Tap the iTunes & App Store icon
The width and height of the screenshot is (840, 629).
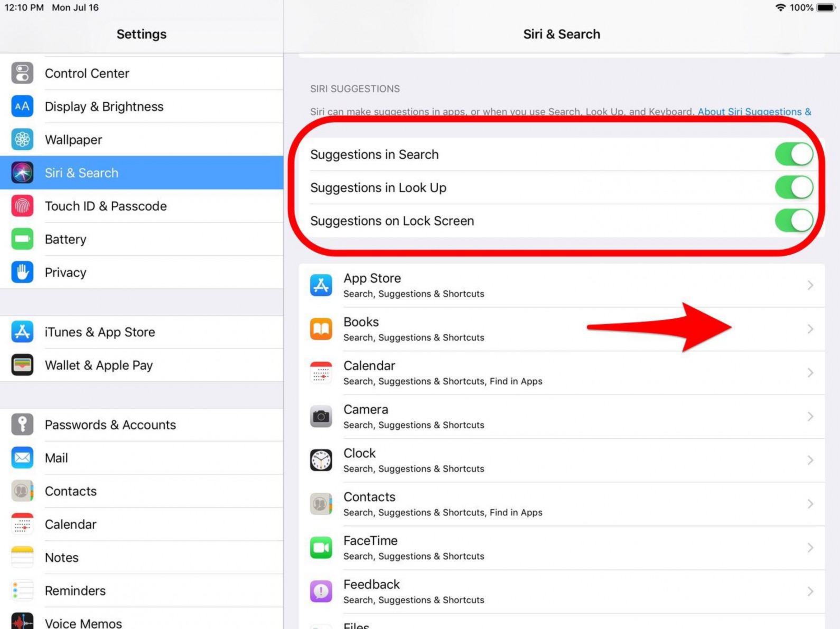22,332
